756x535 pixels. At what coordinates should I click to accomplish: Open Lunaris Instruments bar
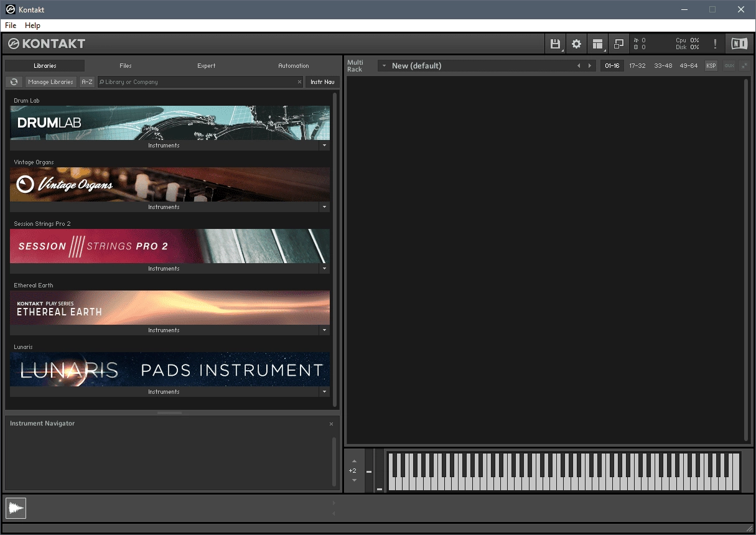[164, 392]
